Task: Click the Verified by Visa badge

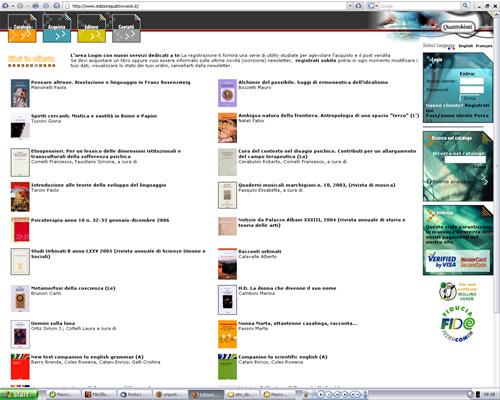Action: click(x=442, y=260)
